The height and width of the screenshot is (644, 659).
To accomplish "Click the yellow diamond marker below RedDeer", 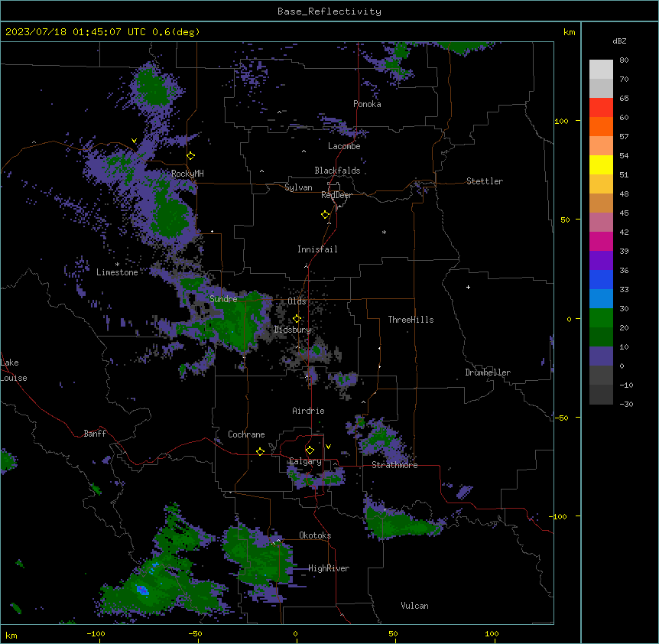I will pos(326,214).
